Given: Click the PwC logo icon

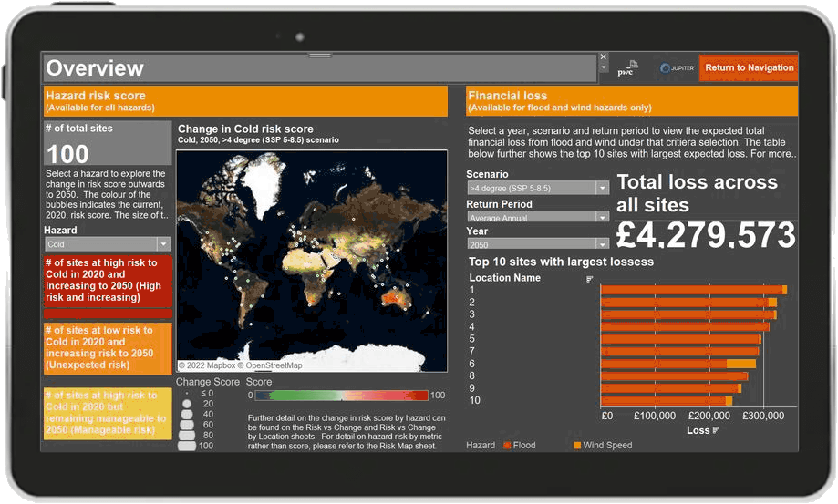Looking at the screenshot, I should [626, 68].
